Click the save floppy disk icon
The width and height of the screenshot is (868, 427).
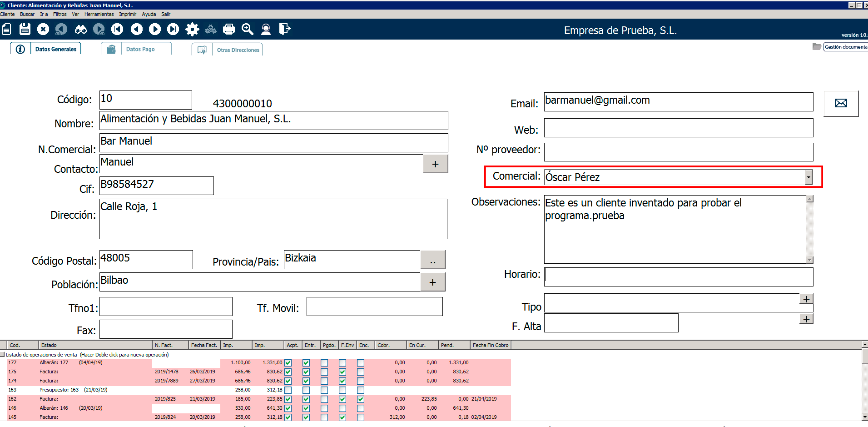click(25, 30)
